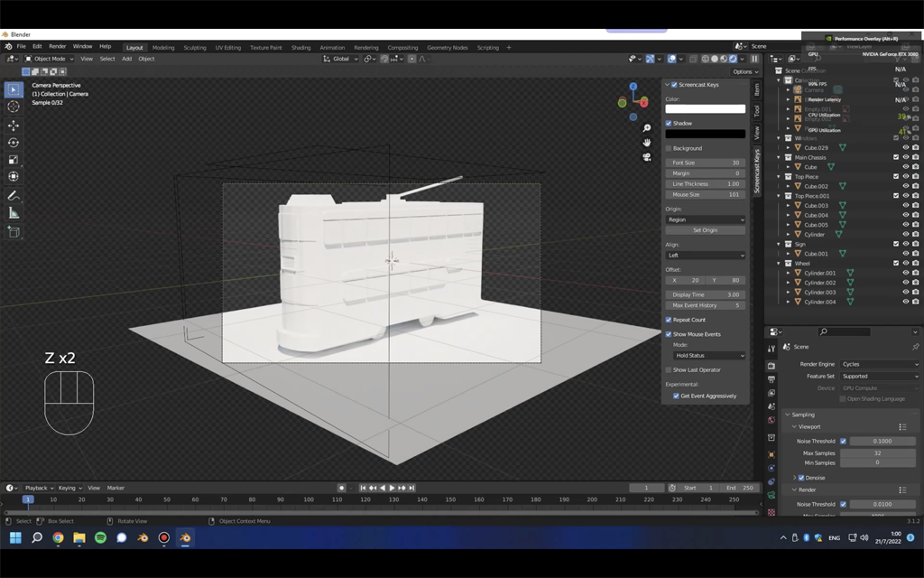This screenshot has height=578, width=924.
Task: Open the View Layer properties tab
Action: tap(772, 393)
